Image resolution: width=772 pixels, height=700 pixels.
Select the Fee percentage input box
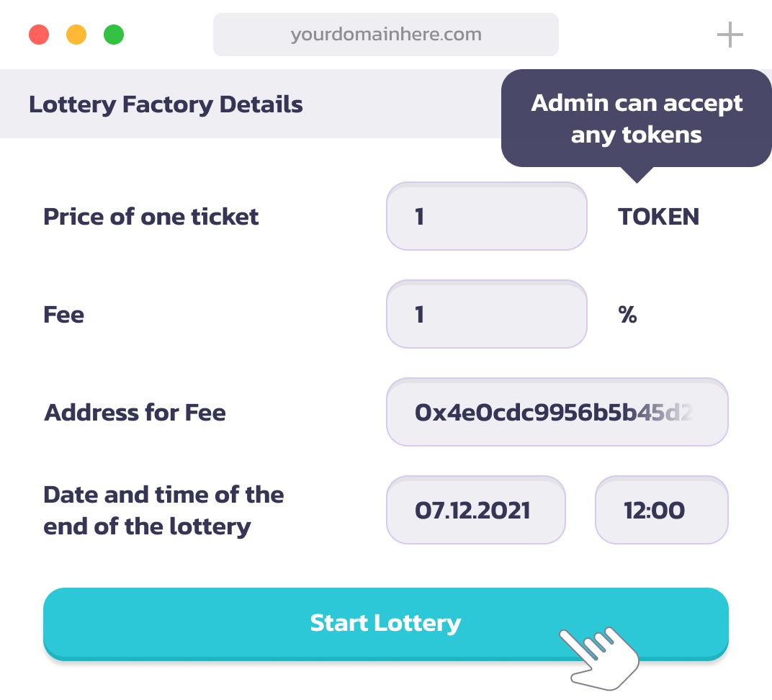(x=487, y=315)
